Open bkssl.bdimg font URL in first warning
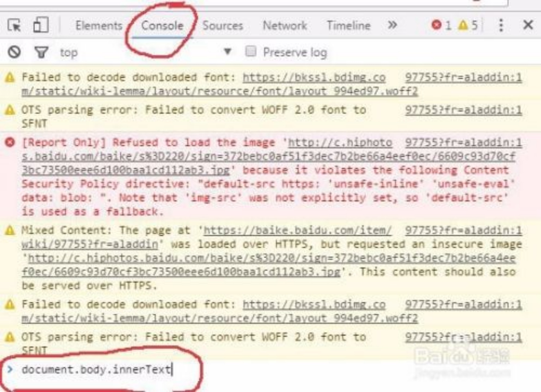Viewport: 541px width, 392px height. (220, 84)
